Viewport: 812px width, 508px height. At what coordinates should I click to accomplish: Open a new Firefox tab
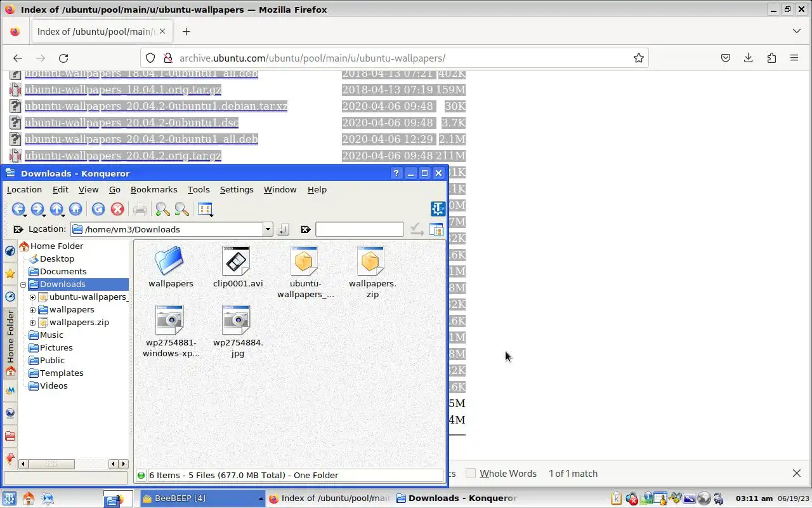point(186,31)
